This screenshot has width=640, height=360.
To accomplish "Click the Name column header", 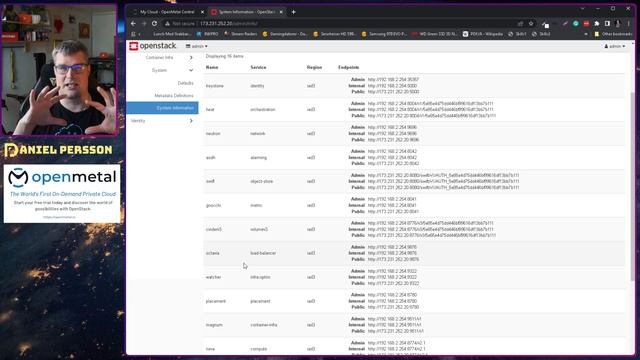I will 212,67.
